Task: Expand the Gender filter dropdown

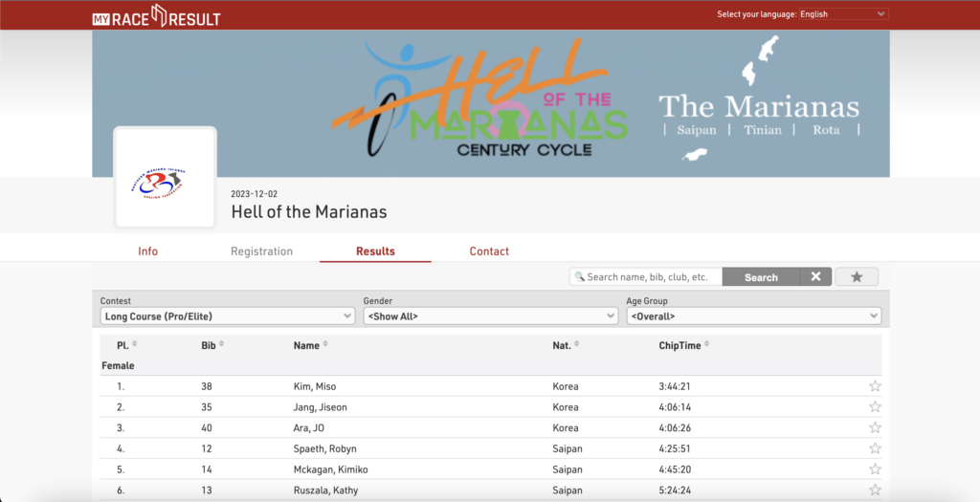Action: pos(490,316)
